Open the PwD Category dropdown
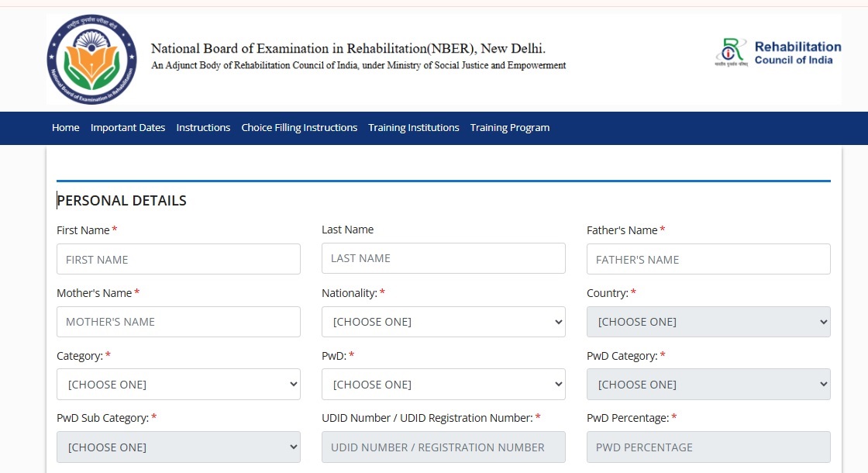The height and width of the screenshot is (473, 868). tap(708, 385)
